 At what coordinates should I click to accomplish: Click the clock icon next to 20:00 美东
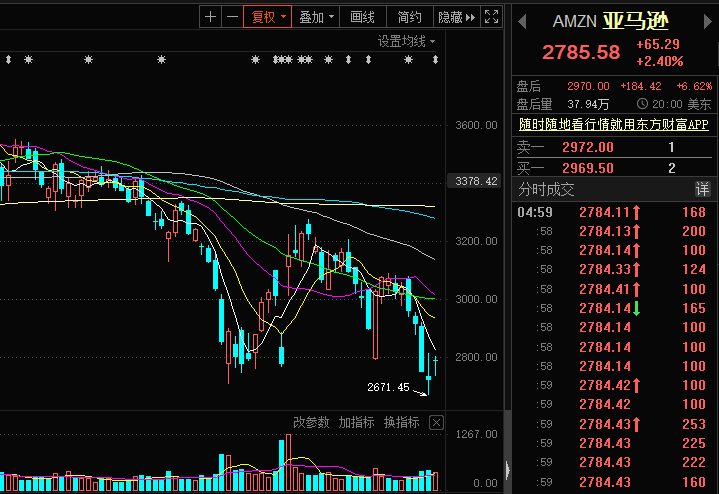[x=642, y=104]
